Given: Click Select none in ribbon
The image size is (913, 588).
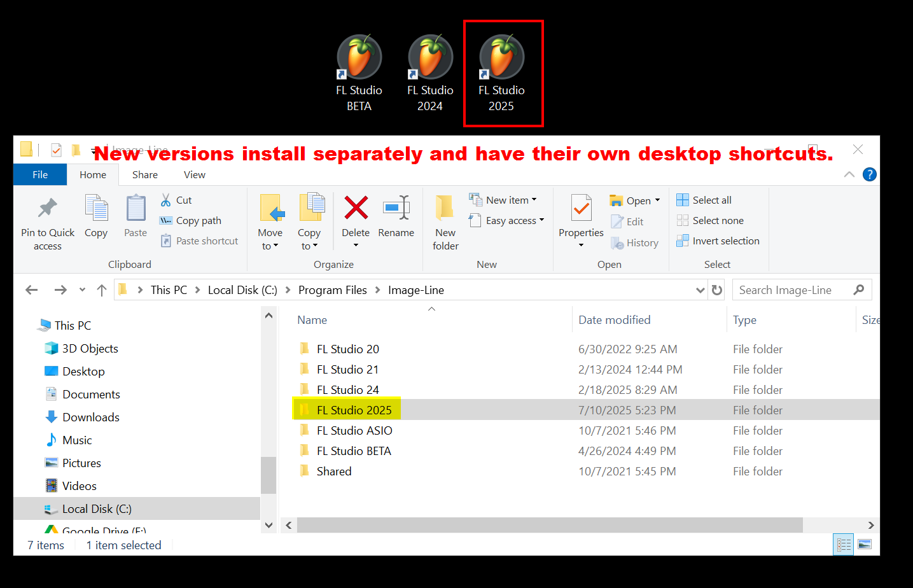Looking at the screenshot, I should [709, 220].
